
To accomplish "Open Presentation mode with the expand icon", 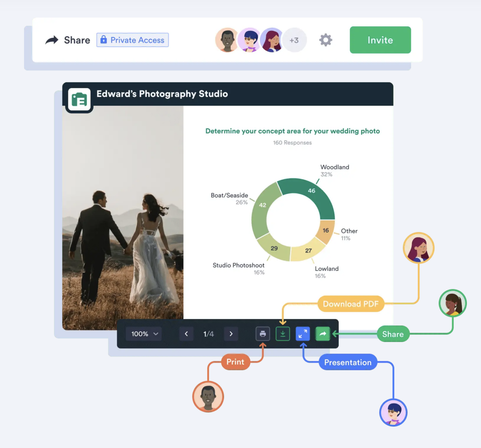I will (x=303, y=333).
